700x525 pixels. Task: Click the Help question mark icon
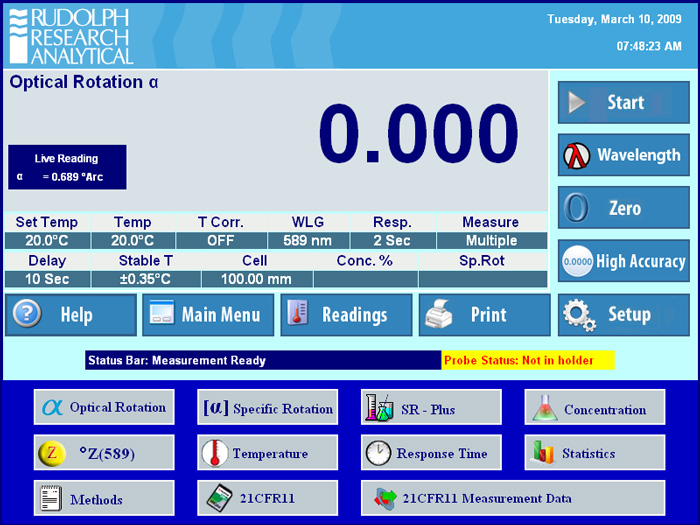coord(25,315)
